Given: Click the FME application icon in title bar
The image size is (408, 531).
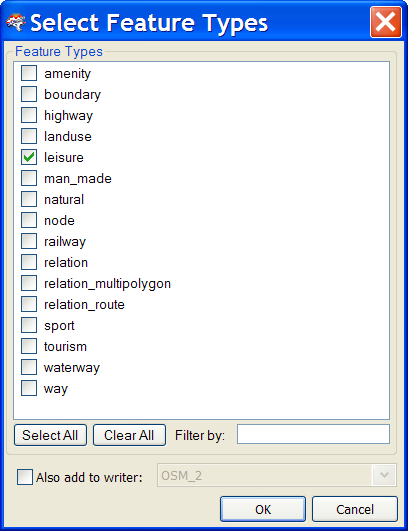Looking at the screenshot, I should 16,22.
